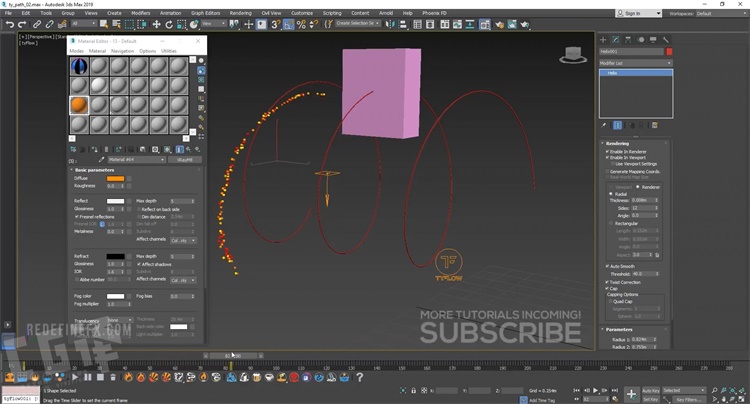The width and height of the screenshot is (750, 404).
Task: Click the Mirror tool icon
Action: tap(390, 24)
